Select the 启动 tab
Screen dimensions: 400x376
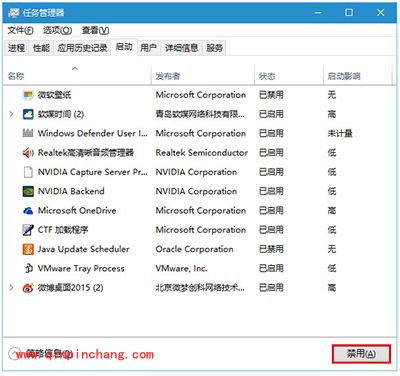pyautogui.click(x=124, y=47)
